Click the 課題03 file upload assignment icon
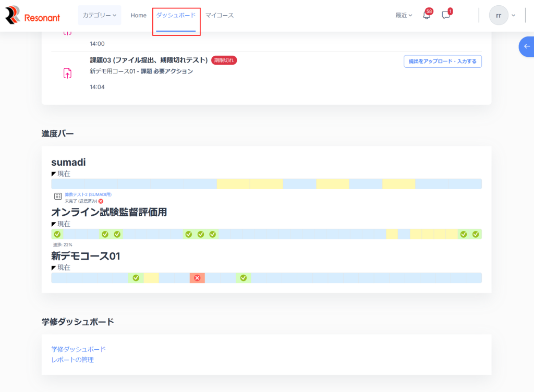Image resolution: width=534 pixels, height=392 pixels. [x=67, y=73]
